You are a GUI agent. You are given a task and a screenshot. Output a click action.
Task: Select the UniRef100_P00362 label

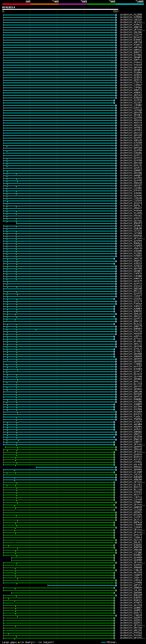tap(131, 635)
